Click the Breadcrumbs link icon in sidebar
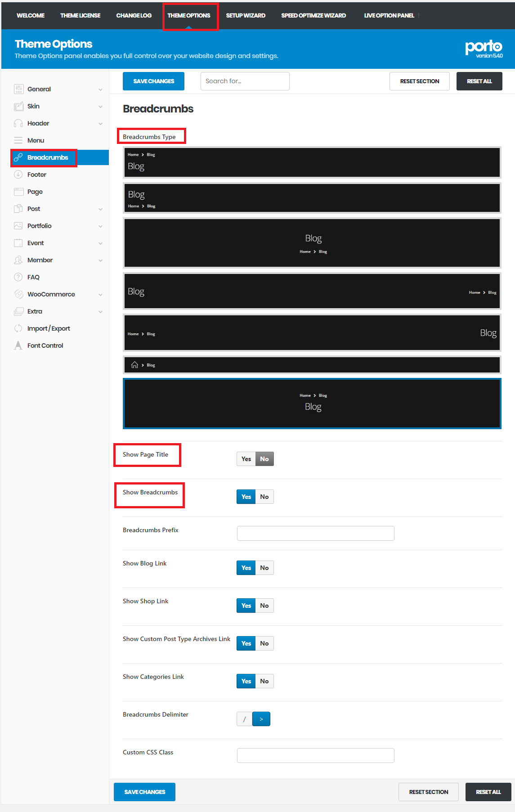Viewport: 515px width, 812px height. 18,157
